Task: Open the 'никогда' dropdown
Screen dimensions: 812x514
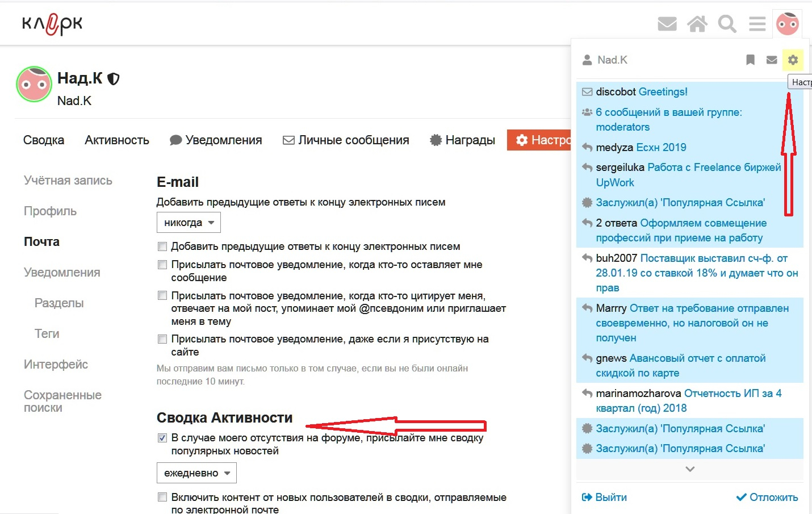Action: (x=189, y=223)
